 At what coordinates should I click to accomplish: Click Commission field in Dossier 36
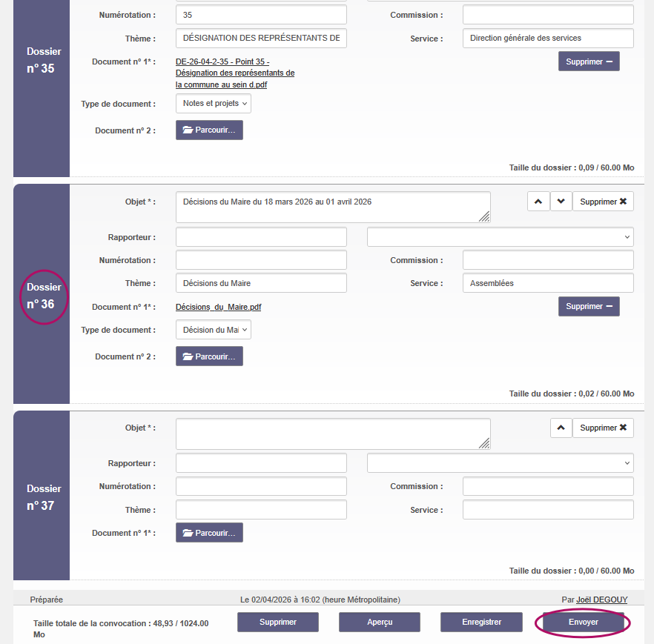[x=548, y=260]
